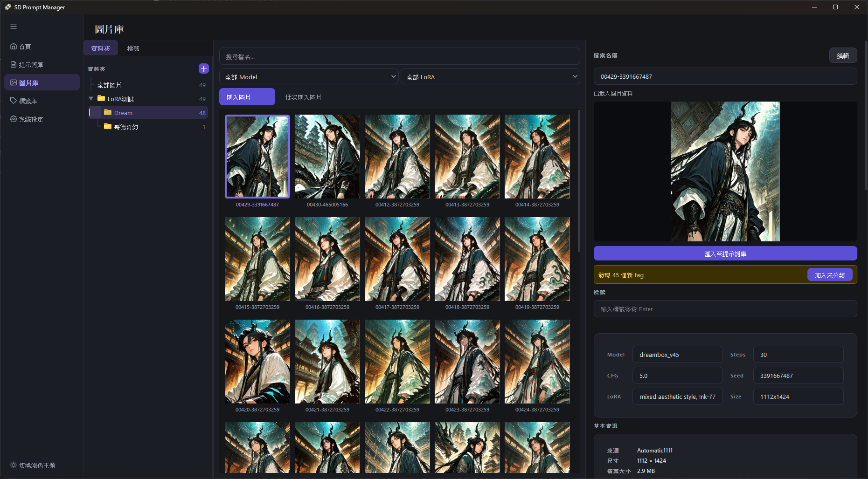868x479 pixels.
Task: Click the Steps field showing 30
Action: tap(799, 355)
